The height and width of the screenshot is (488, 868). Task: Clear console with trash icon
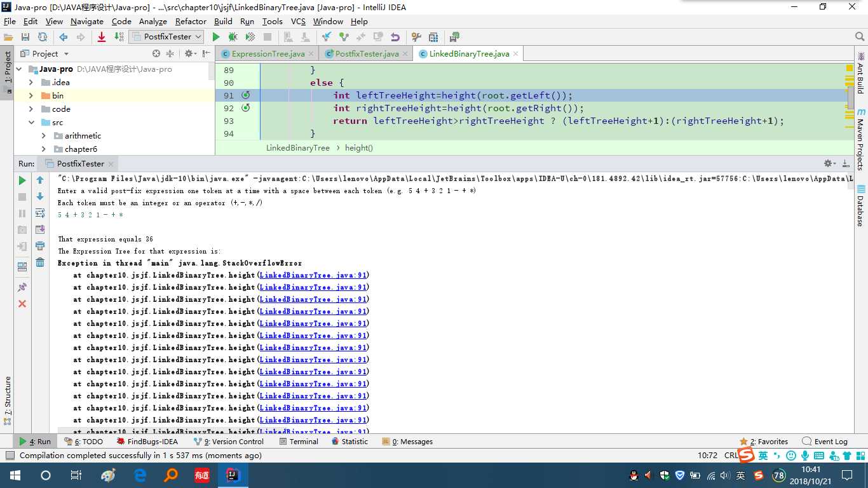(40, 262)
